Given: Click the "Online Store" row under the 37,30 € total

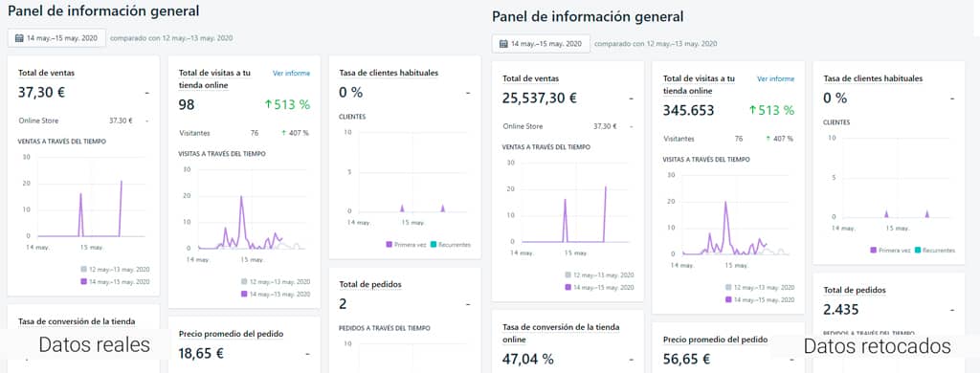Looking at the screenshot, I should click(83, 121).
